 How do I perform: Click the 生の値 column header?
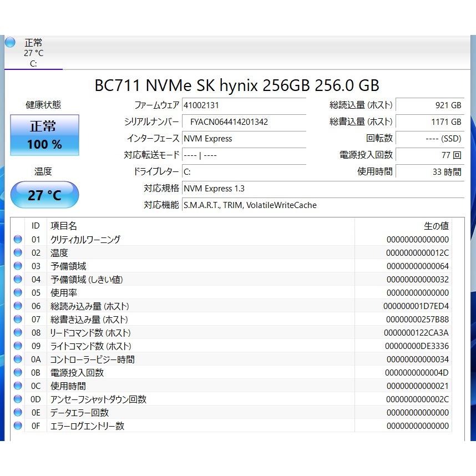pos(436,226)
